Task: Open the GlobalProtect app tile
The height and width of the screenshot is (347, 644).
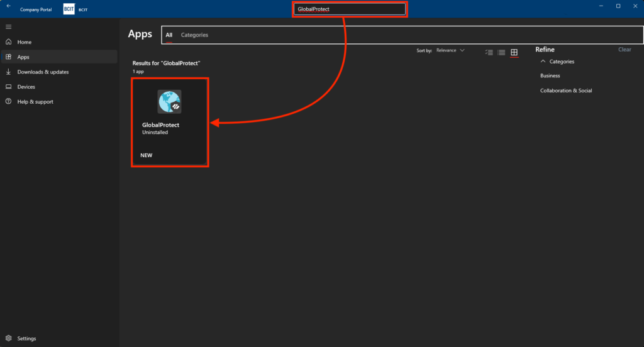Action: coord(170,123)
